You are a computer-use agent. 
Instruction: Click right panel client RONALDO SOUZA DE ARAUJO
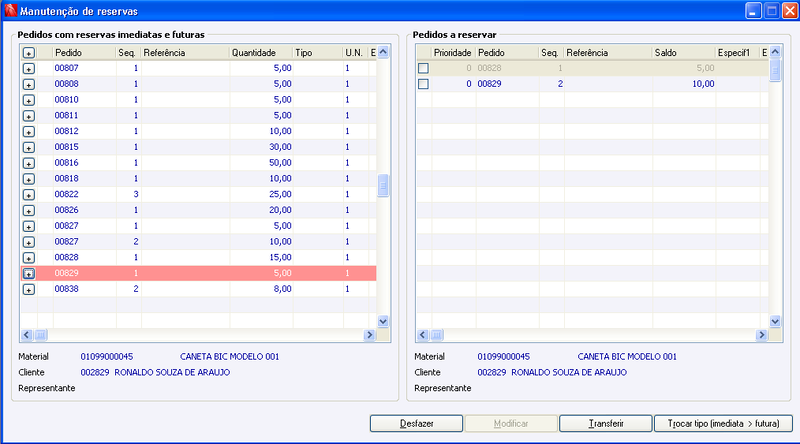point(569,373)
